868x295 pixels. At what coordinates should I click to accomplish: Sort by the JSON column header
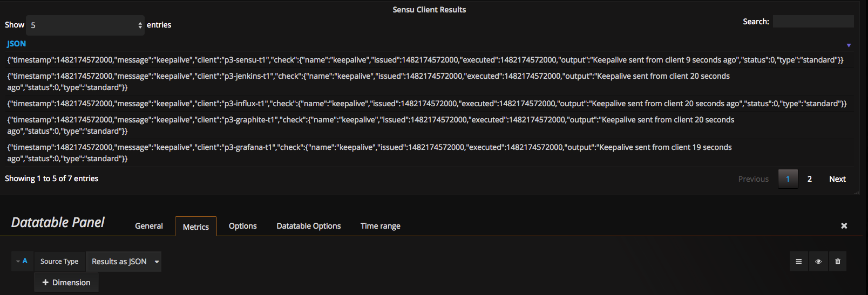click(16, 44)
